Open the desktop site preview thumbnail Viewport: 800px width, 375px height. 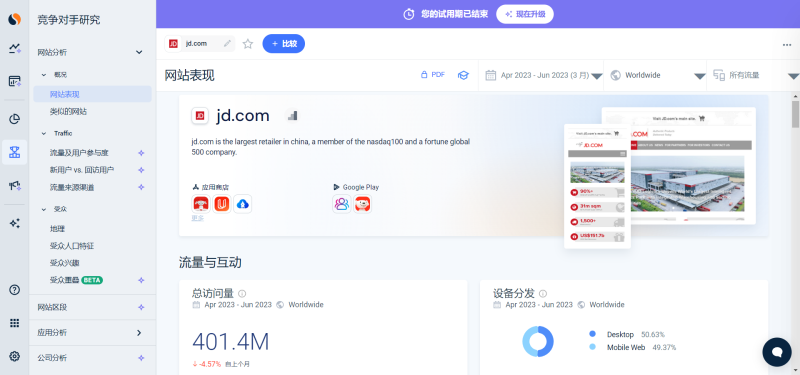693,166
